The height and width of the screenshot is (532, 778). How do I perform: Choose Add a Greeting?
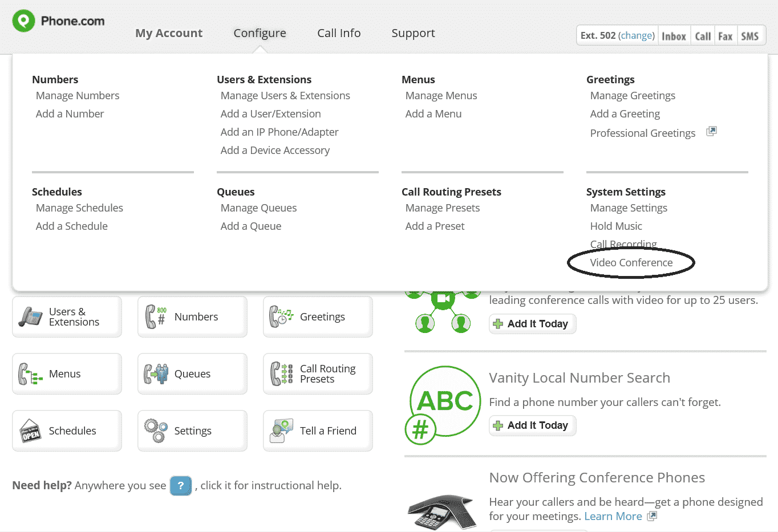(x=625, y=114)
